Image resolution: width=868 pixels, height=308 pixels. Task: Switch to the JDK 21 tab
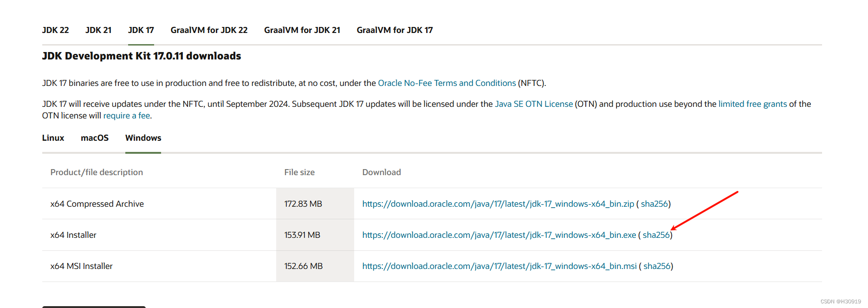[98, 30]
